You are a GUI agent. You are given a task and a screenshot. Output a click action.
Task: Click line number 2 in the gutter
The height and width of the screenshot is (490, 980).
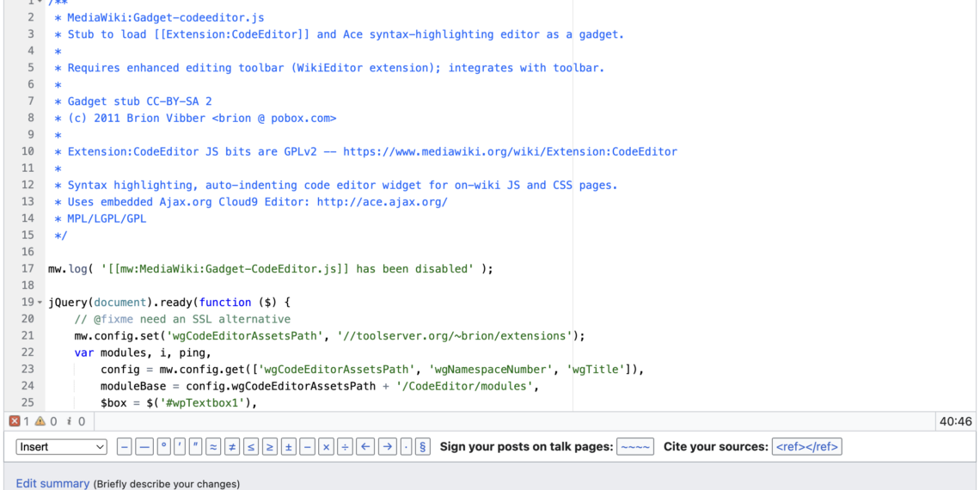tap(31, 17)
